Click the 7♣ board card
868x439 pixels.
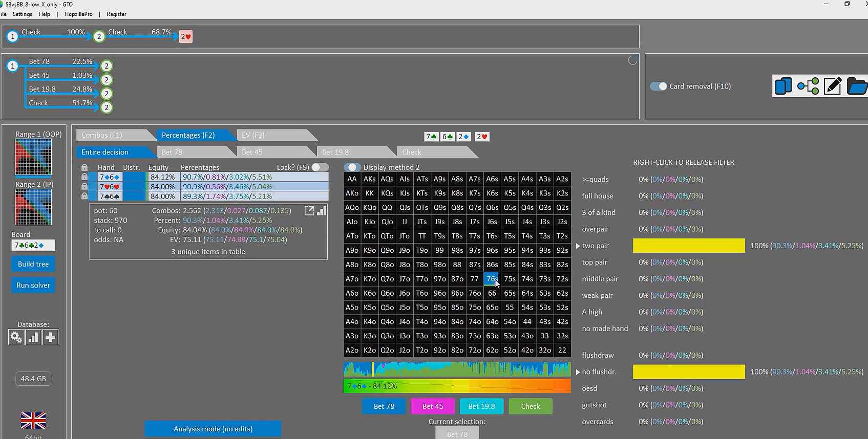[x=431, y=137]
